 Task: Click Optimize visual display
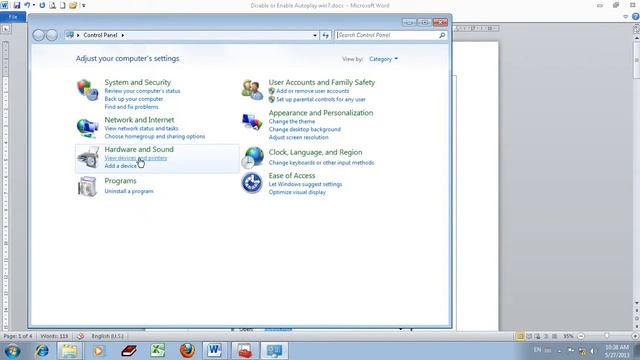point(297,192)
